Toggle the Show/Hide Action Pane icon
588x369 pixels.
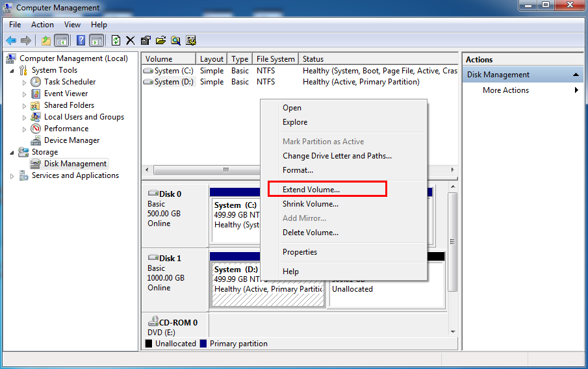[x=97, y=40]
